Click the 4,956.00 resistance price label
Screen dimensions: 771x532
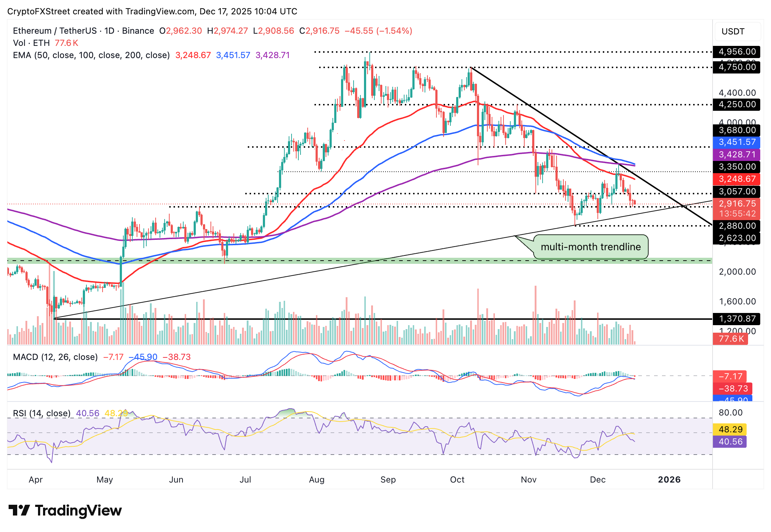[x=737, y=52]
